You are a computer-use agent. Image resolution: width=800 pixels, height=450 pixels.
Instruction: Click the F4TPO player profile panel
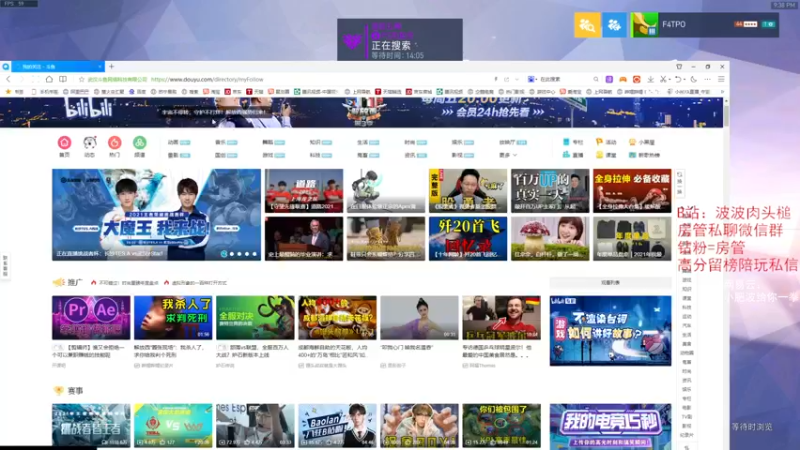coord(705,24)
